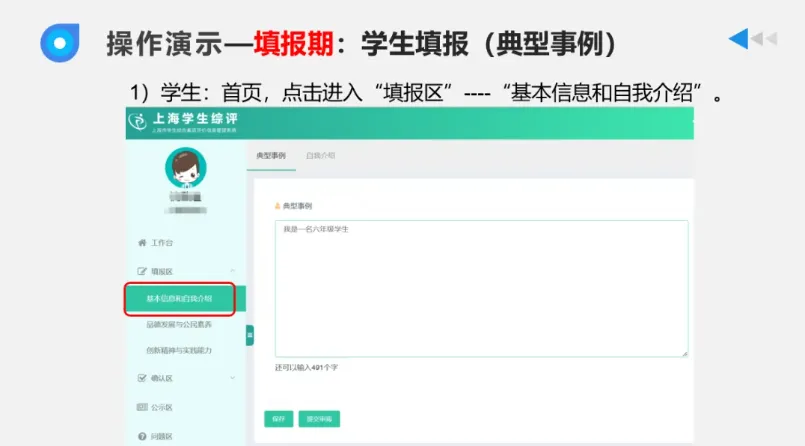Collapse the sidebar using the green handle
The height and width of the screenshot is (446, 805).
click(x=250, y=336)
